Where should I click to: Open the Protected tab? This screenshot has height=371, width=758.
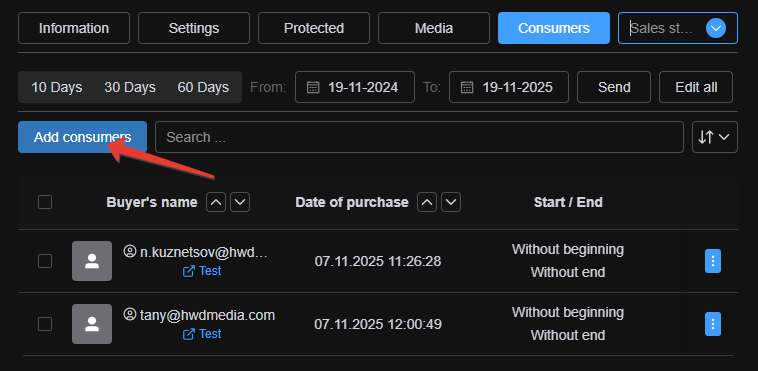click(x=314, y=28)
